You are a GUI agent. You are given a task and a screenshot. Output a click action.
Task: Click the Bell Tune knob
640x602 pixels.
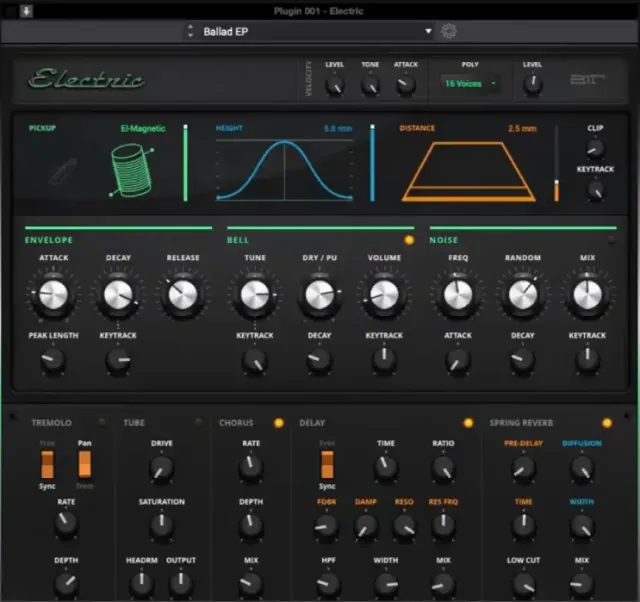pos(255,295)
